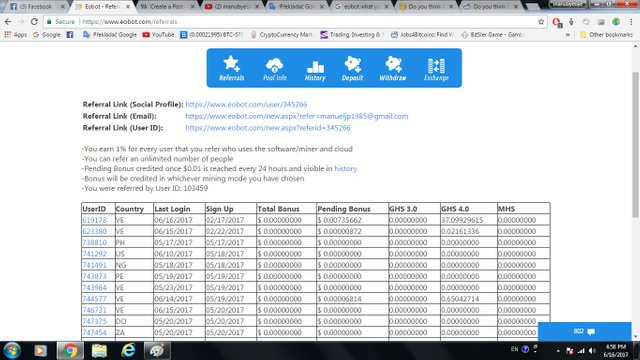Open taskbar clock showing 4:58 PM

coord(616,351)
